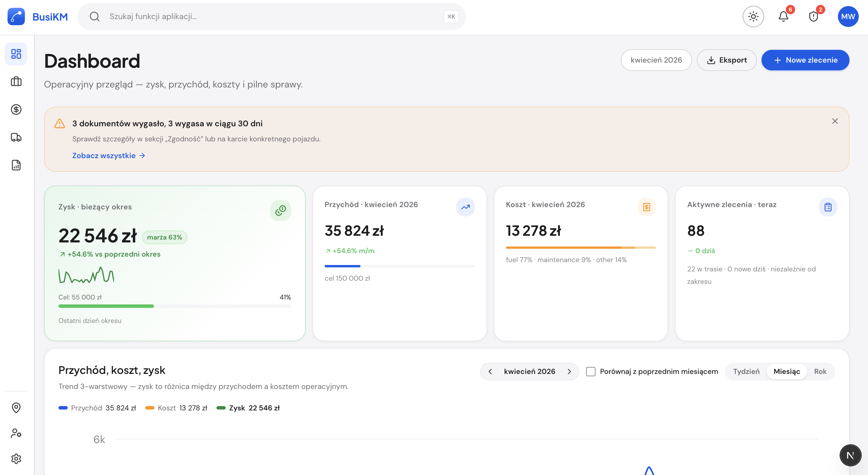868x475 pixels.
Task: Click the Koszt card receipt icon
Action: (646, 207)
